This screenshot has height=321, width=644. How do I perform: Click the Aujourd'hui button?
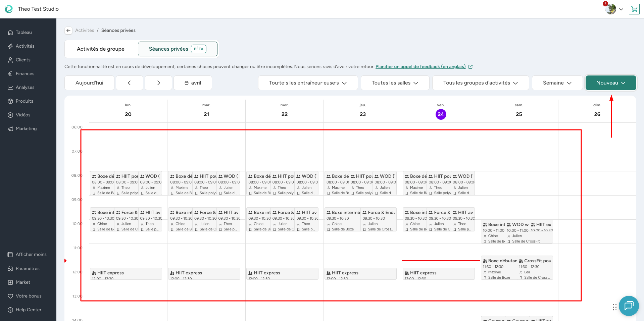click(89, 83)
